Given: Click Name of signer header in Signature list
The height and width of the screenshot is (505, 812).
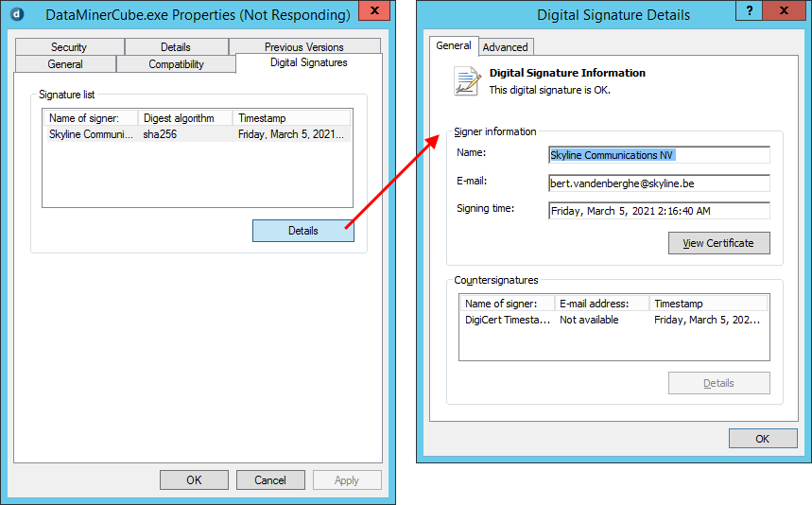Looking at the screenshot, I should (x=91, y=118).
